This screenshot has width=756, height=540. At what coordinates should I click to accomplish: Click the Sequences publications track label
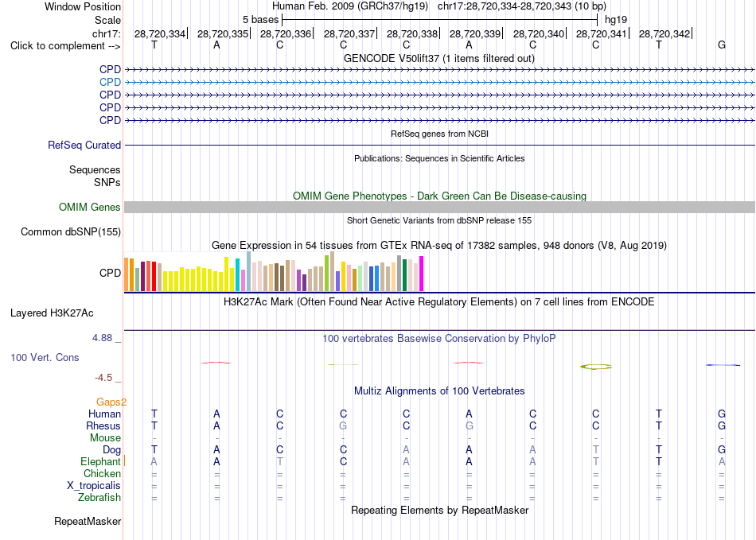pos(95,169)
